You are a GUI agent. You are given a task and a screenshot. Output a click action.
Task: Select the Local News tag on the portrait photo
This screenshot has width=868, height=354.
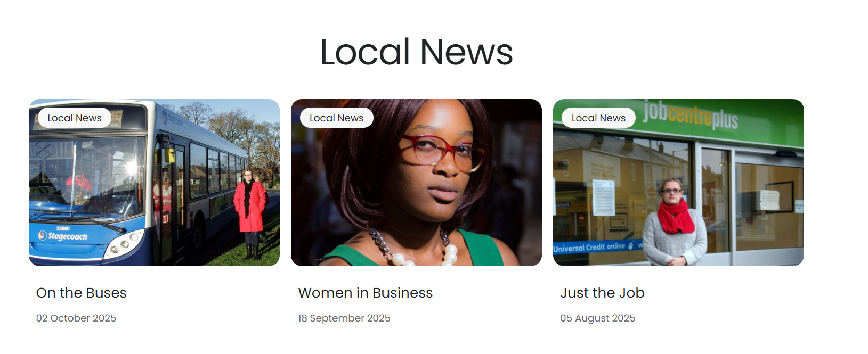pos(337,118)
